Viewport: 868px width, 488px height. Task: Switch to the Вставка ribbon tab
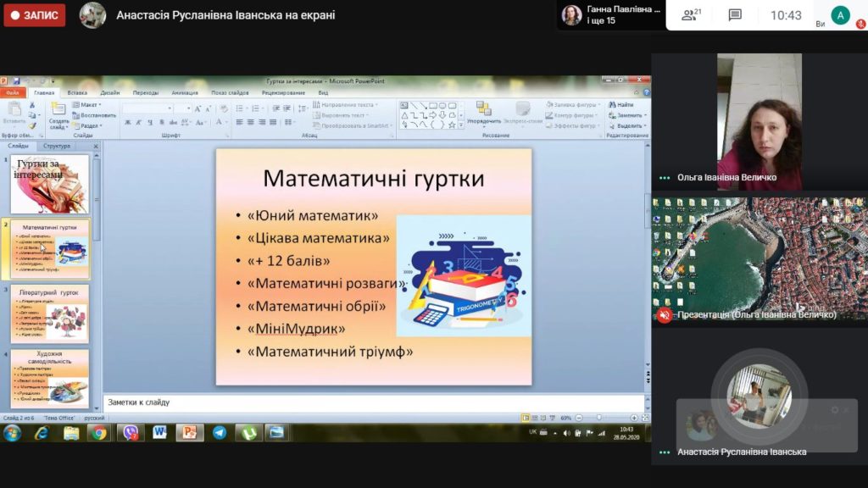pyautogui.click(x=77, y=93)
